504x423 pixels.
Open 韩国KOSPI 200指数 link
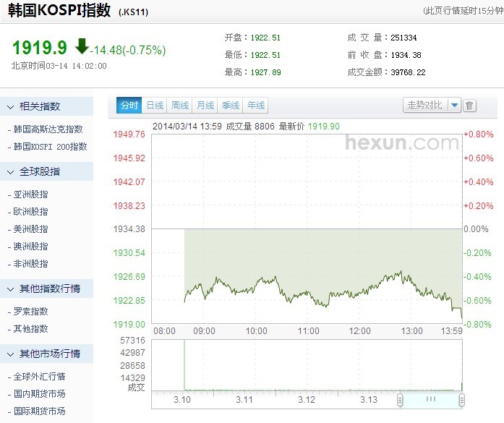pos(50,147)
